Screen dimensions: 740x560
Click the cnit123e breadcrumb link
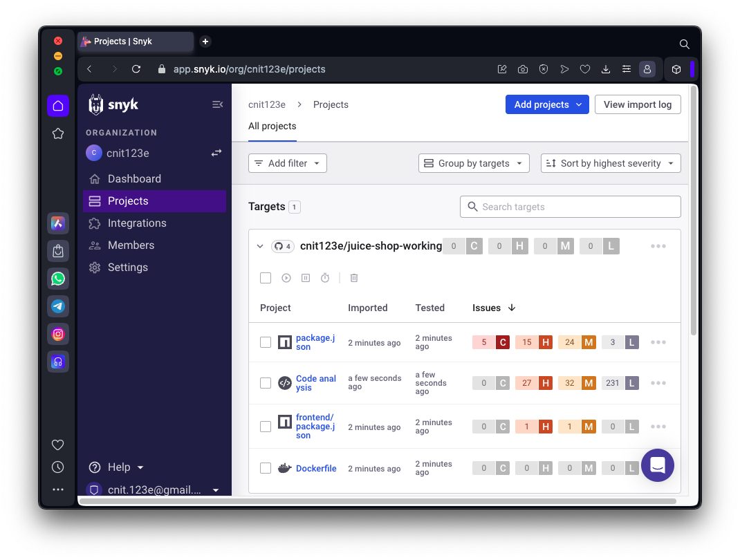(267, 104)
